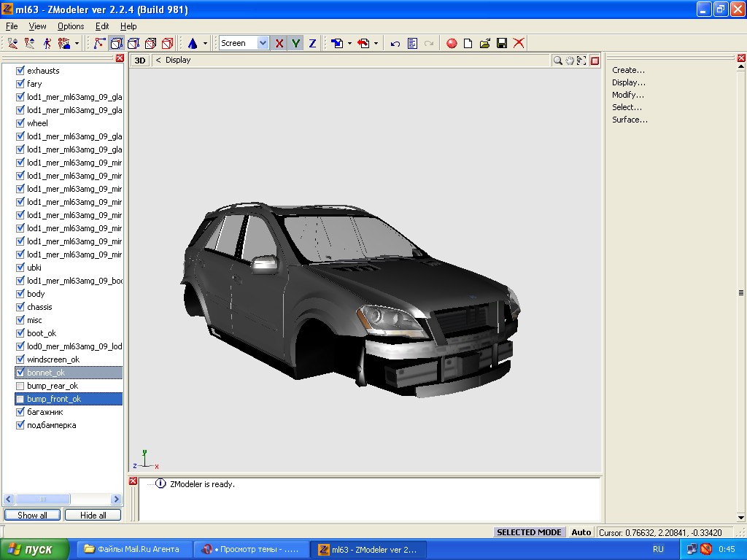The width and height of the screenshot is (747, 560).
Task: Check the bump_front_ok checkbox
Action: coord(20,399)
